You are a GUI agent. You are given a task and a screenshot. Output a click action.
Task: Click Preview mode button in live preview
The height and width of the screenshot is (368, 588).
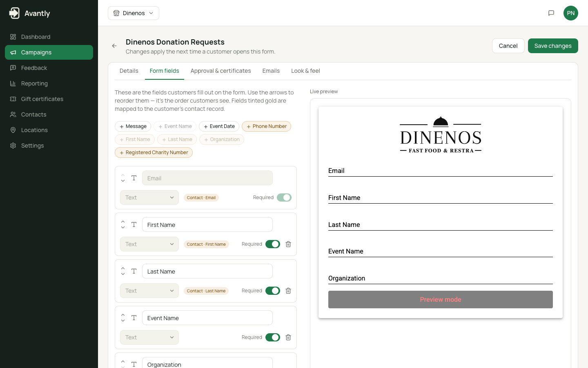click(x=441, y=299)
